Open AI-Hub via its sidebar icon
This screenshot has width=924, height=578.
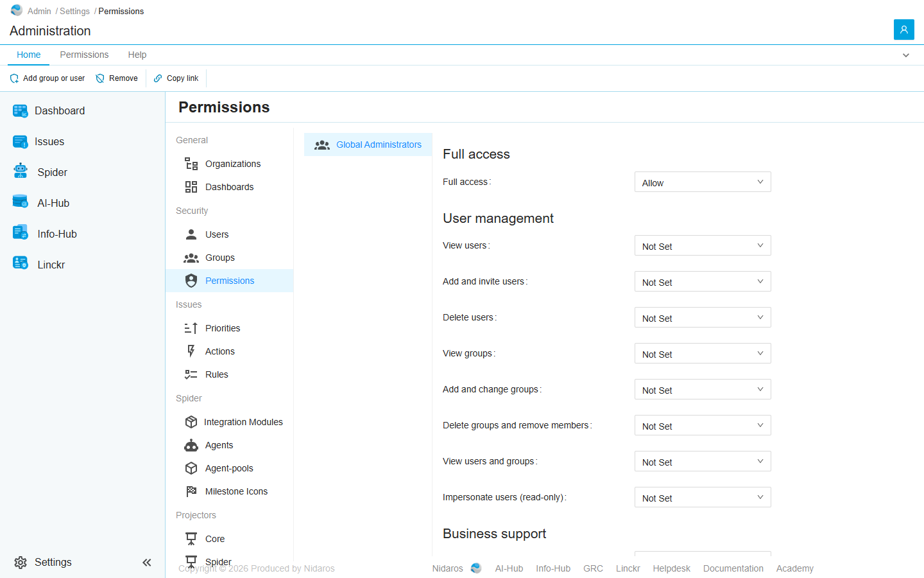21,202
